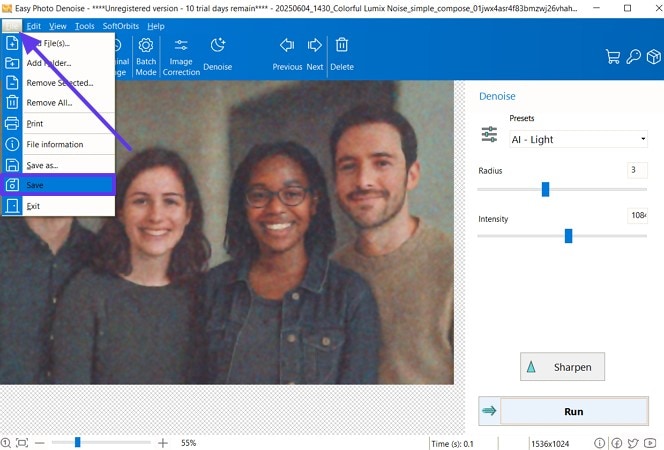The image size is (664, 450).
Task: Click the Sharpen button
Action: 562,367
